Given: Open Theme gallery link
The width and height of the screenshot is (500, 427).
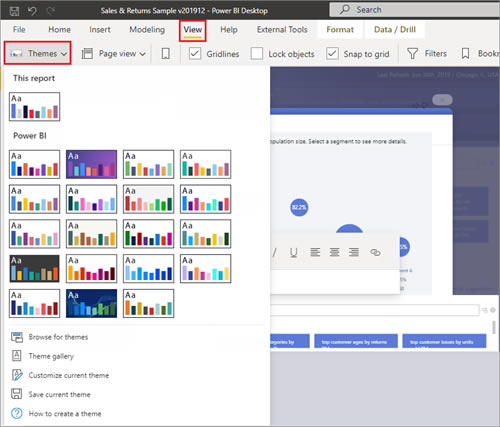Looking at the screenshot, I should [x=51, y=356].
